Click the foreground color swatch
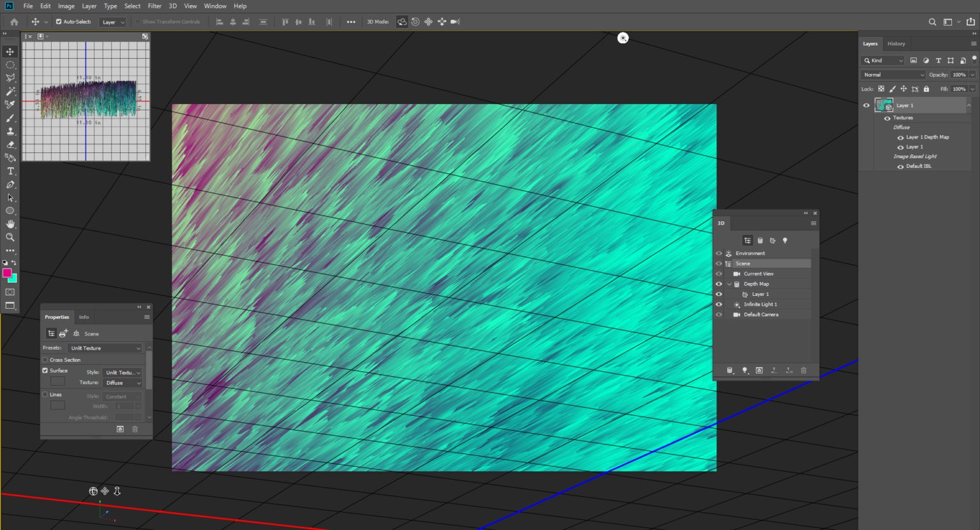 click(x=8, y=271)
